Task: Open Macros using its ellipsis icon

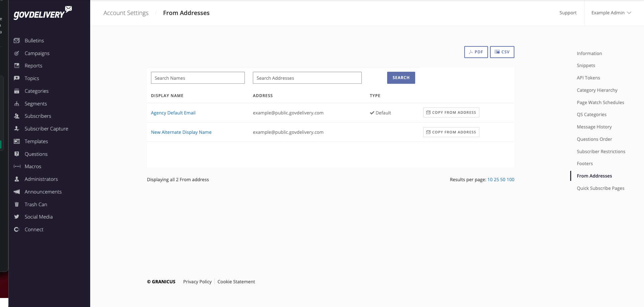Action: pyautogui.click(x=17, y=166)
